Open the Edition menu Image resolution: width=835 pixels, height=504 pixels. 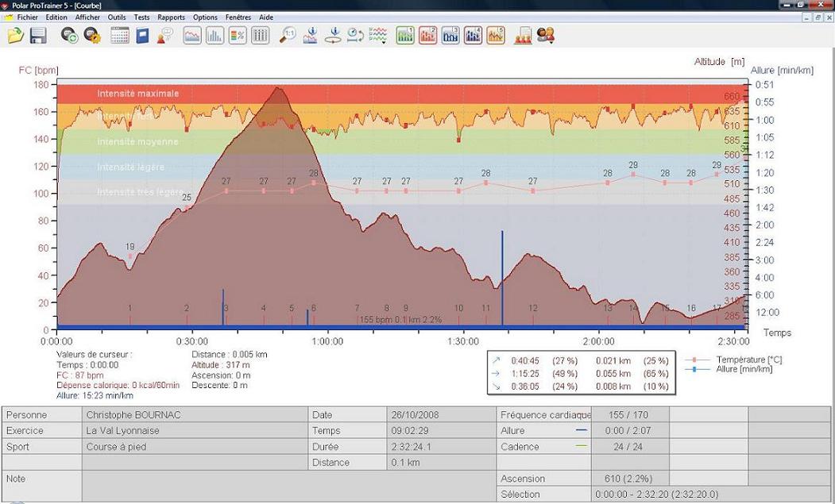point(56,17)
